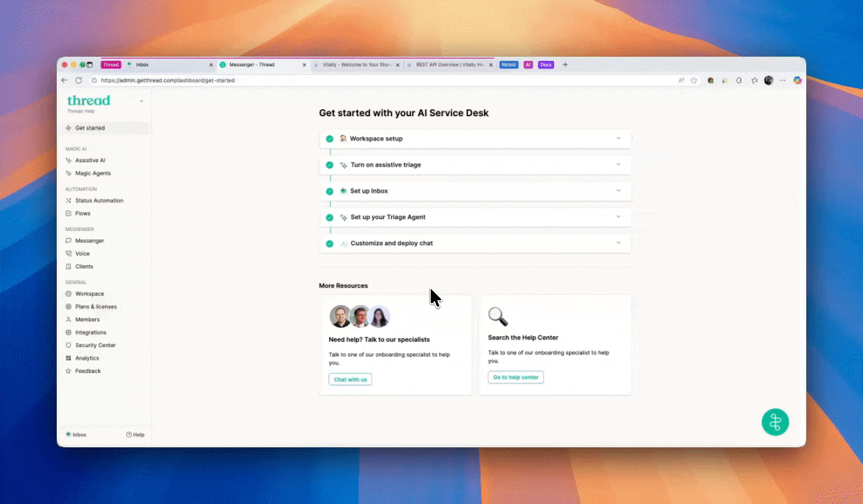Click the browser address bar URL
863x504 pixels.
click(x=168, y=80)
